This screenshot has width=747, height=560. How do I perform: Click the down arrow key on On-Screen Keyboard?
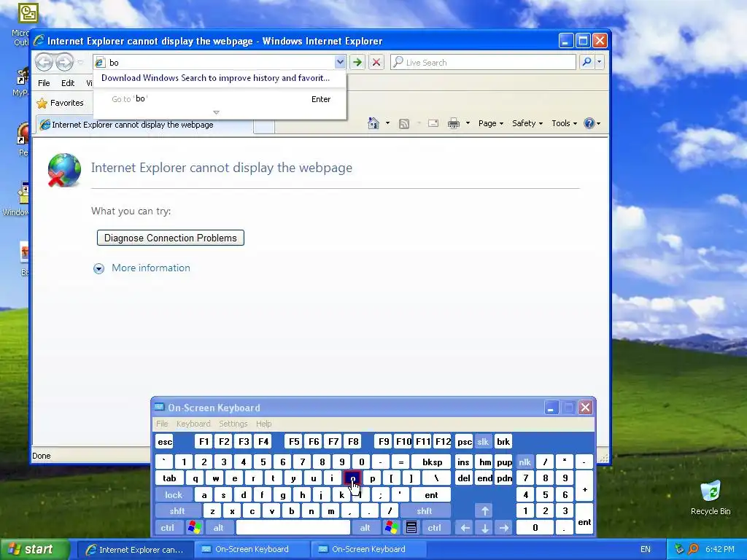point(484,528)
